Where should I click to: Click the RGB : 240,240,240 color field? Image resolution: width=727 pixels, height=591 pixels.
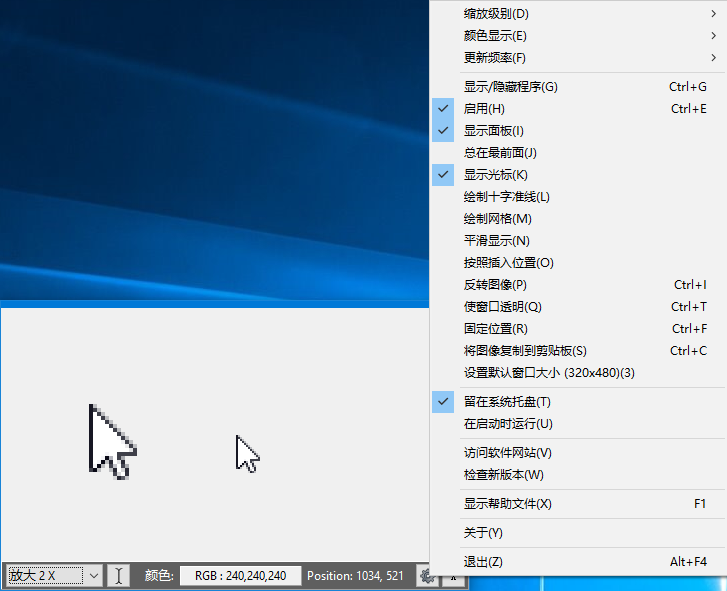[x=241, y=576]
